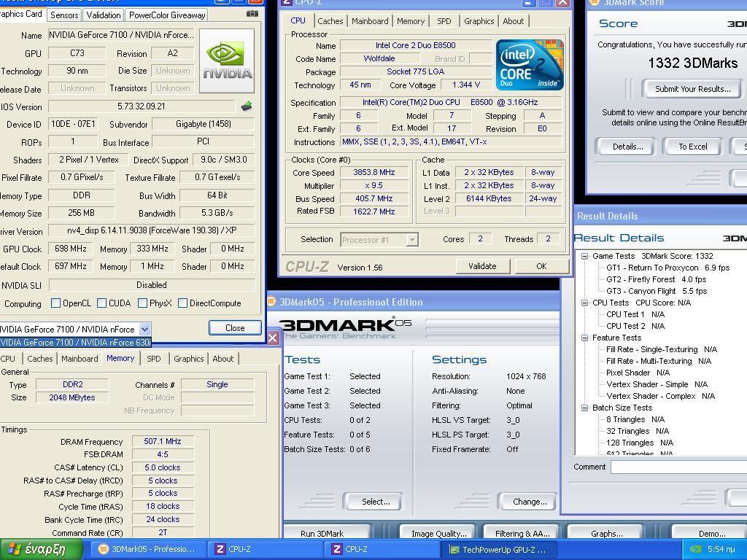Open the Validation tab in GPU-Z
The image size is (747, 560).
coord(104,15)
